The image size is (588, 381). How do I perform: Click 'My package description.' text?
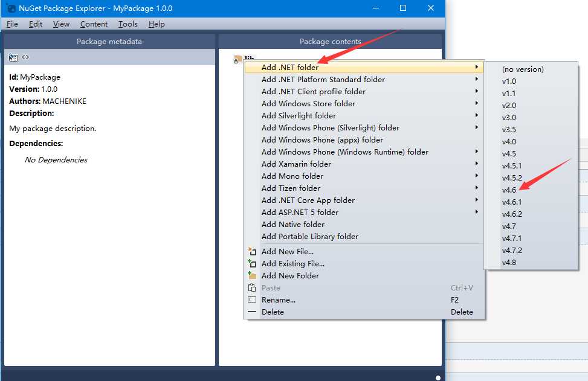click(x=53, y=129)
